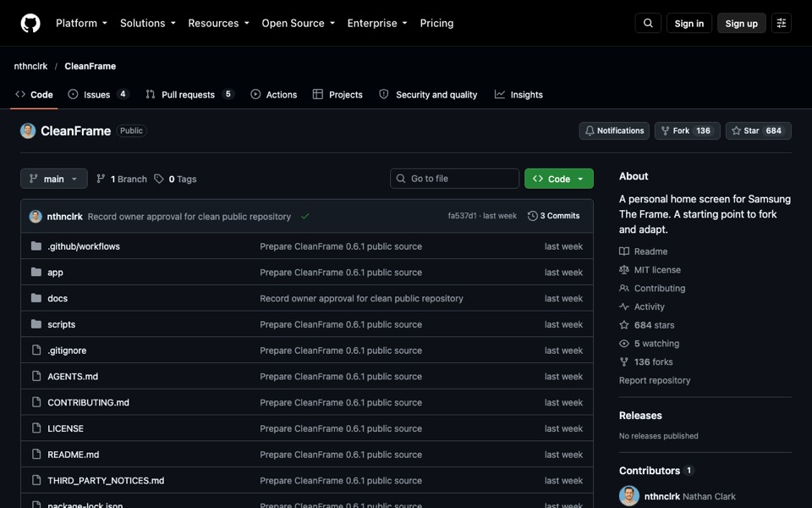The image size is (812, 508).
Task: Click the Report repository link
Action: 655,380
